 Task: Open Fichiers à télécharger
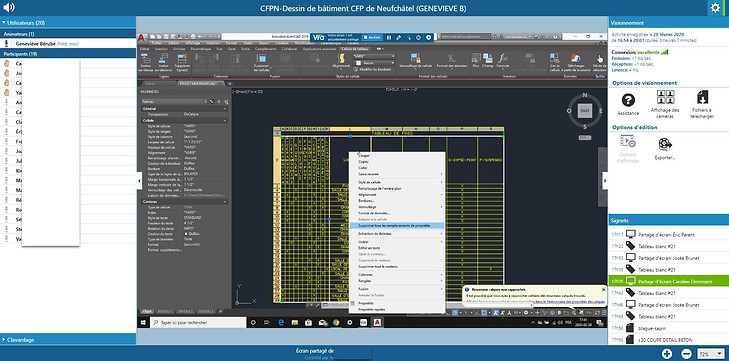pos(702,104)
